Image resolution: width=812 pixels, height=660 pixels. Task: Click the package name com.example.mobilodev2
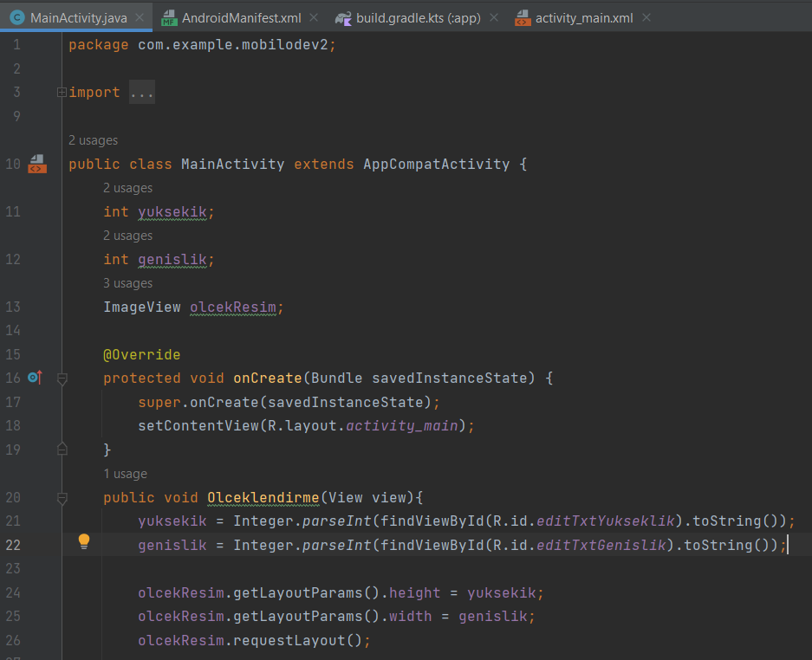coord(233,44)
